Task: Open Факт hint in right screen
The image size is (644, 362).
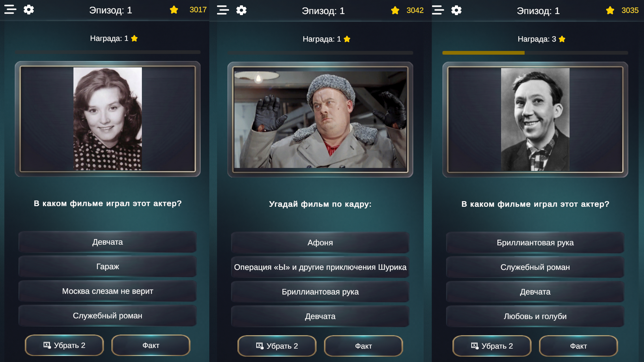Action: coord(579,346)
